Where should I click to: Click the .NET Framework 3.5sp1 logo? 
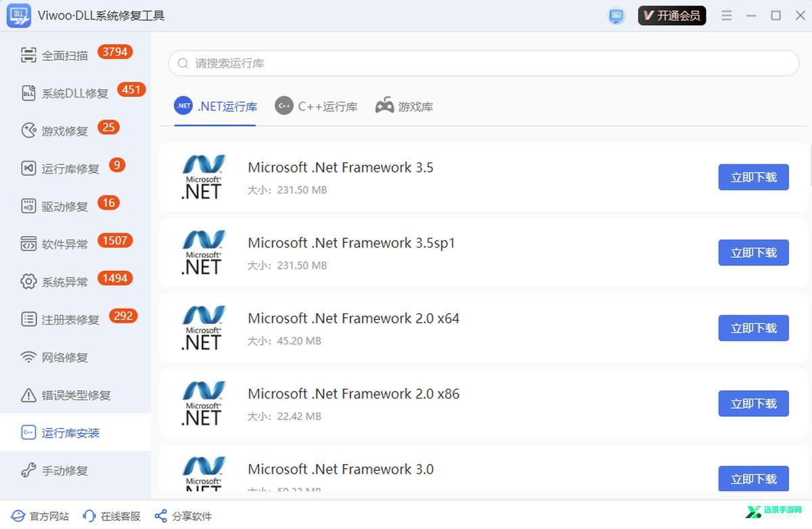pos(203,253)
